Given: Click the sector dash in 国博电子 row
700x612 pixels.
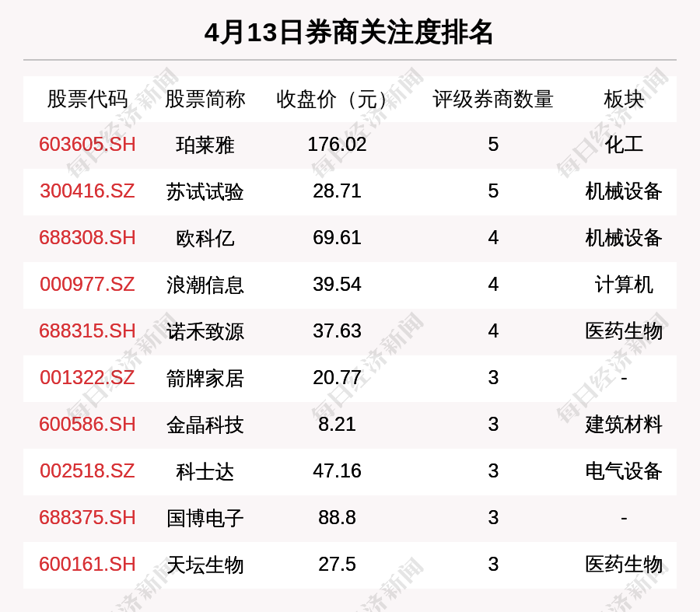Looking at the screenshot, I should (x=624, y=519).
